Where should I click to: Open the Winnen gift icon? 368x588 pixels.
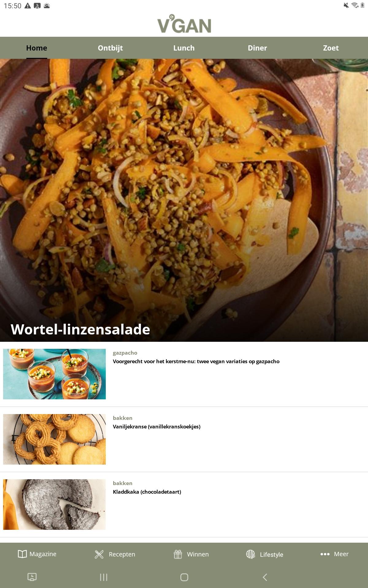[178, 554]
